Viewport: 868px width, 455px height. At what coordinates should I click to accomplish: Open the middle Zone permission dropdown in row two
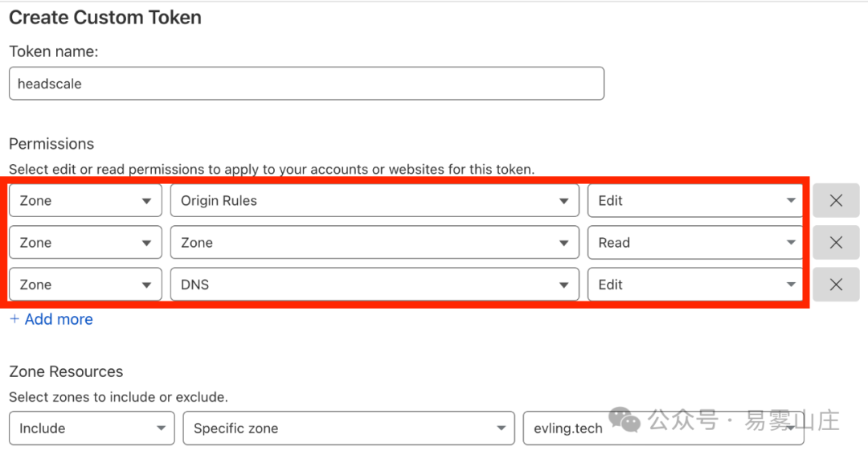[375, 243]
